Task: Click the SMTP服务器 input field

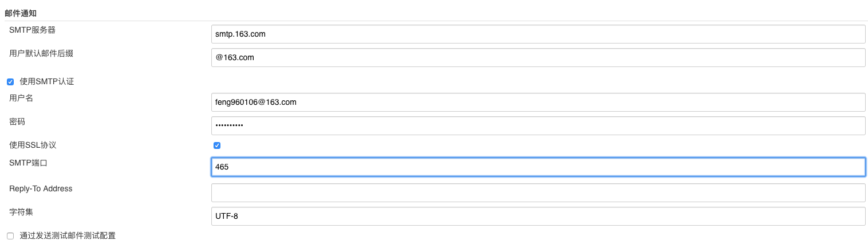Action: point(538,34)
